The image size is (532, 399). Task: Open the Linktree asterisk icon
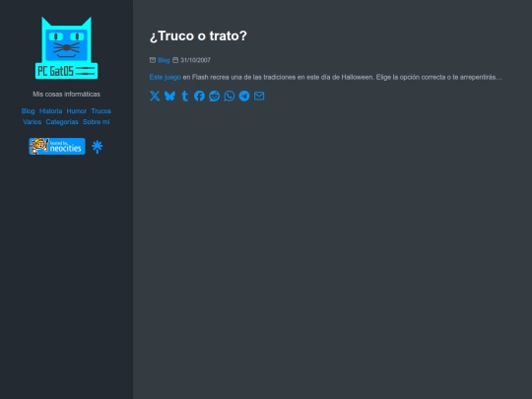tap(97, 147)
